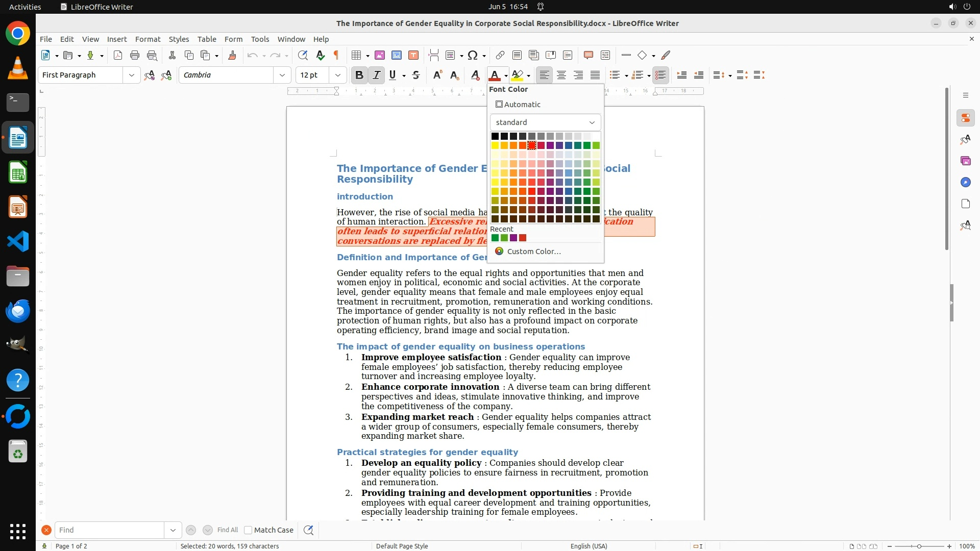980x551 pixels.
Task: Click the Automatic font color button
Action: tap(518, 104)
